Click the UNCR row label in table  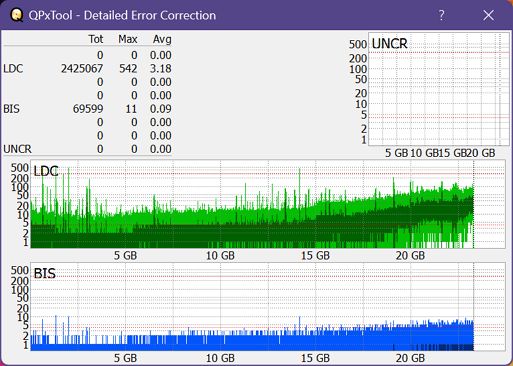click(x=17, y=149)
